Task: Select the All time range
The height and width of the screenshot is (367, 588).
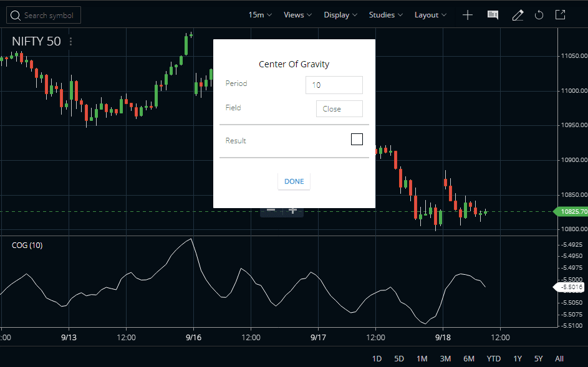Action: click(559, 359)
